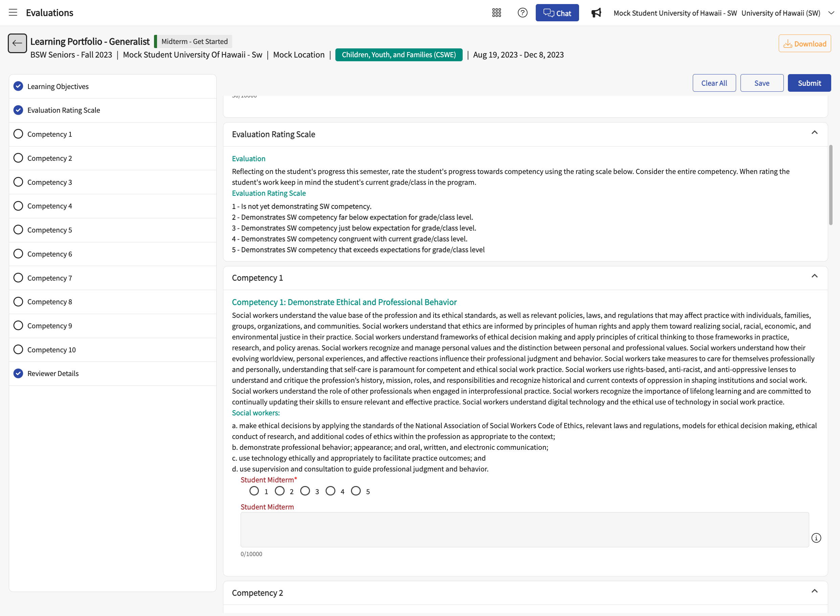Go to Competency 8 in sidebar
The height and width of the screenshot is (616, 840).
point(113,302)
